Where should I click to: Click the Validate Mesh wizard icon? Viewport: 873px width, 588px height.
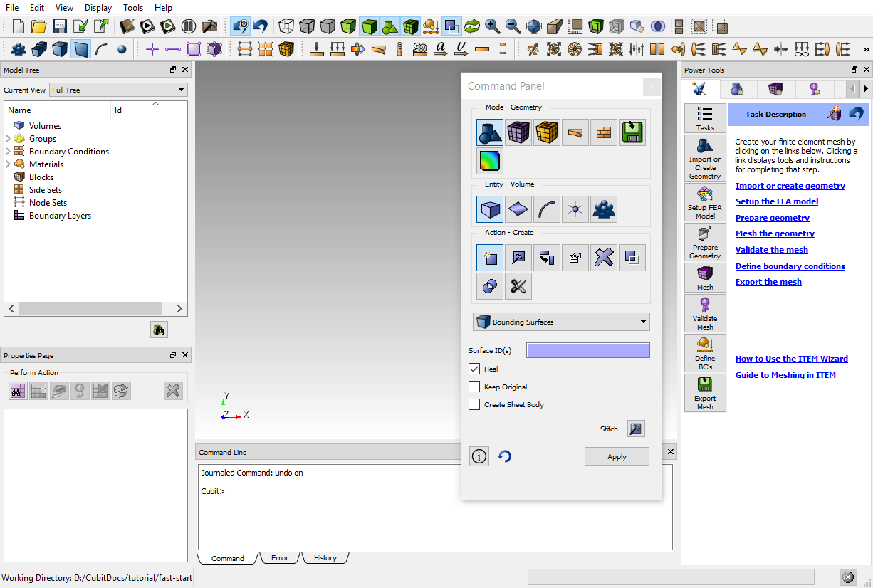tap(705, 313)
